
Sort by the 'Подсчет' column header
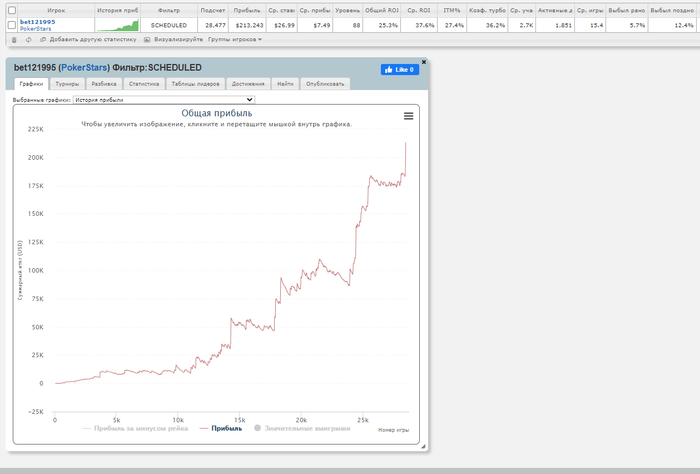click(212, 10)
